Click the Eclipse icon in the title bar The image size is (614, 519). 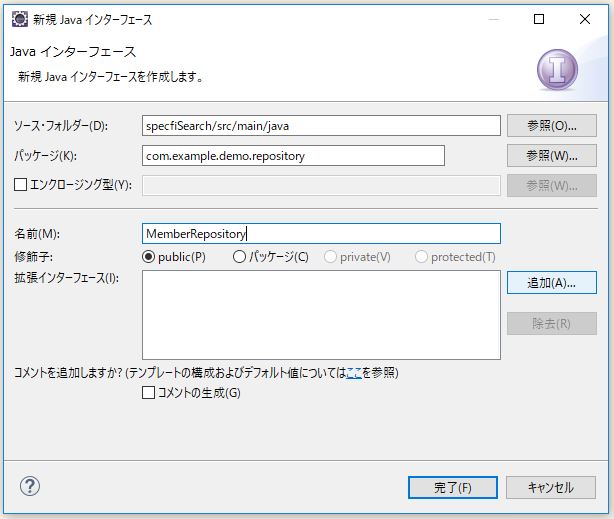(x=20, y=19)
